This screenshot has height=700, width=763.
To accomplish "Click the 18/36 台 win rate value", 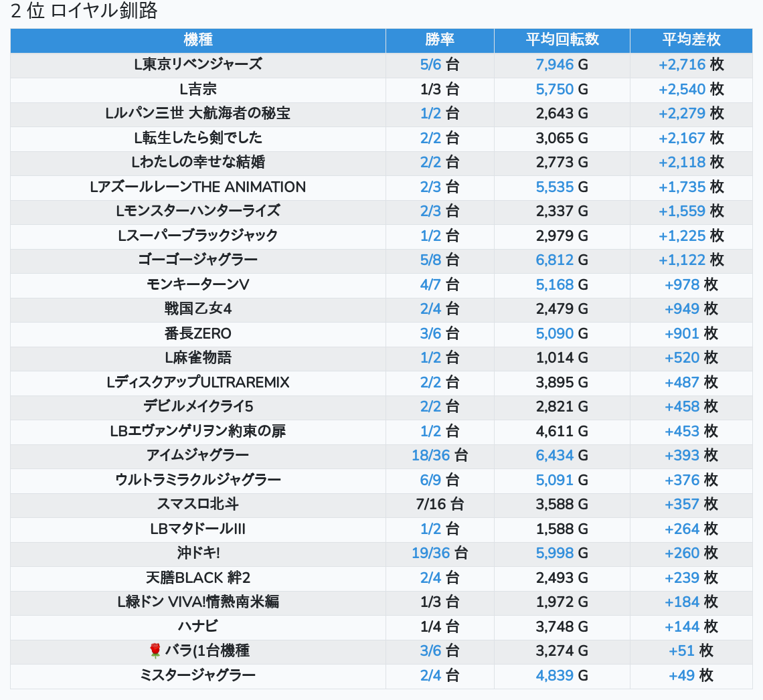I will (x=440, y=456).
